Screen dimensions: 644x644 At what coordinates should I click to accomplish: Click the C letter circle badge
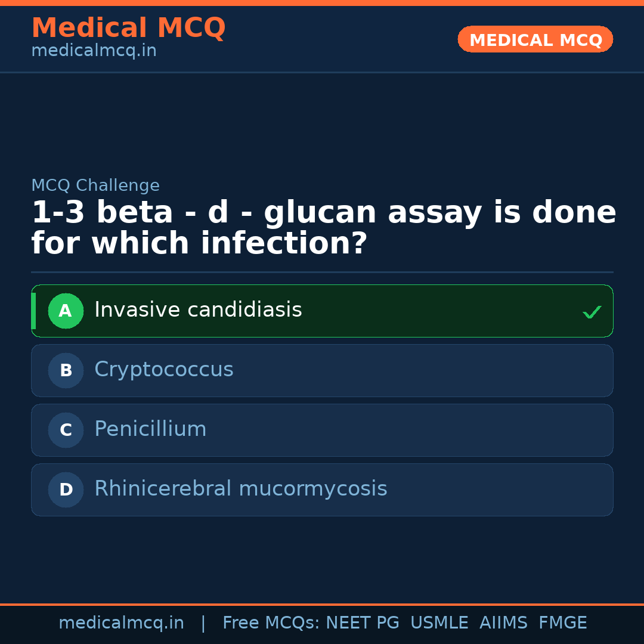[66, 430]
